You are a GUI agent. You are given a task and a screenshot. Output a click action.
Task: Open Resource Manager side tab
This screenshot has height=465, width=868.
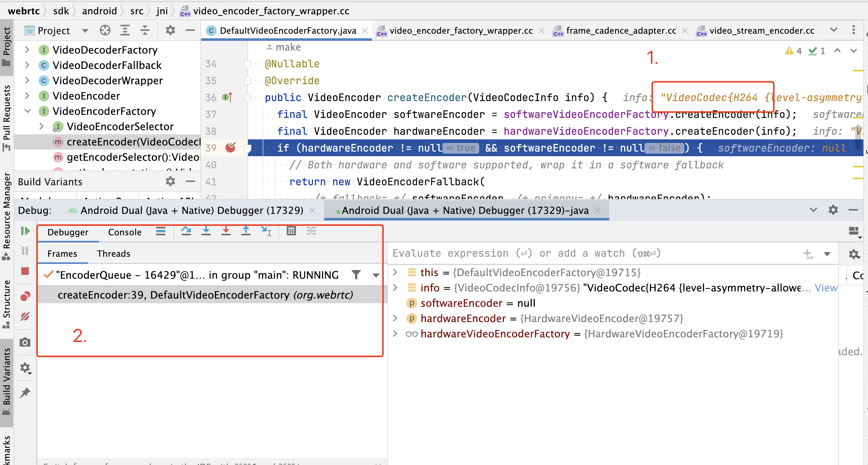tap(6, 216)
